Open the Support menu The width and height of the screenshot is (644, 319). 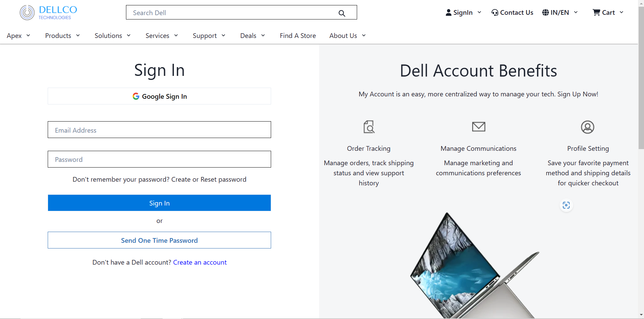205,36
